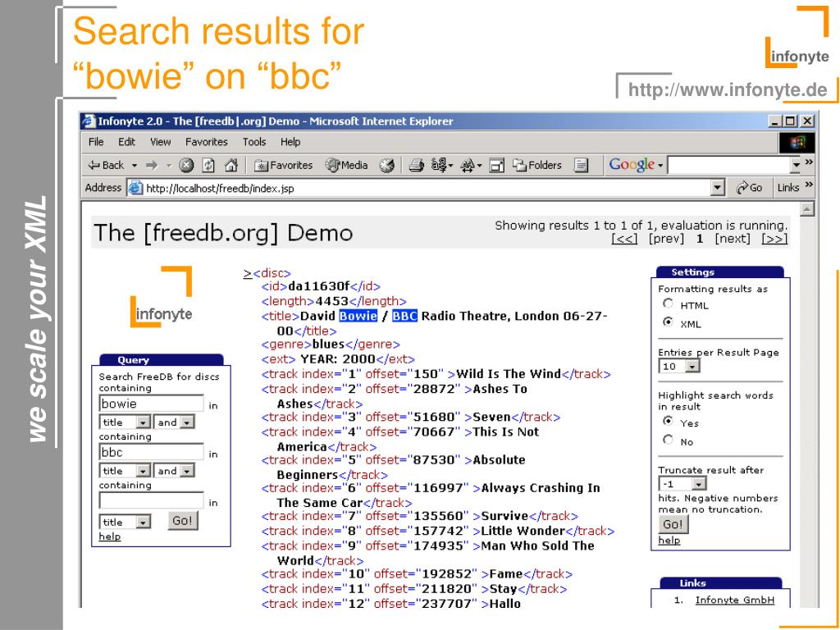Click the Google toolbar search box

[x=728, y=165]
